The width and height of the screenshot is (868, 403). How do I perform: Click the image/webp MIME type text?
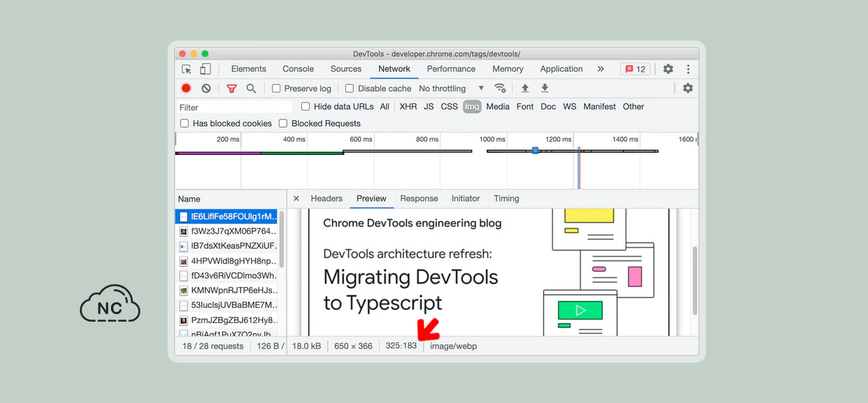point(453,346)
